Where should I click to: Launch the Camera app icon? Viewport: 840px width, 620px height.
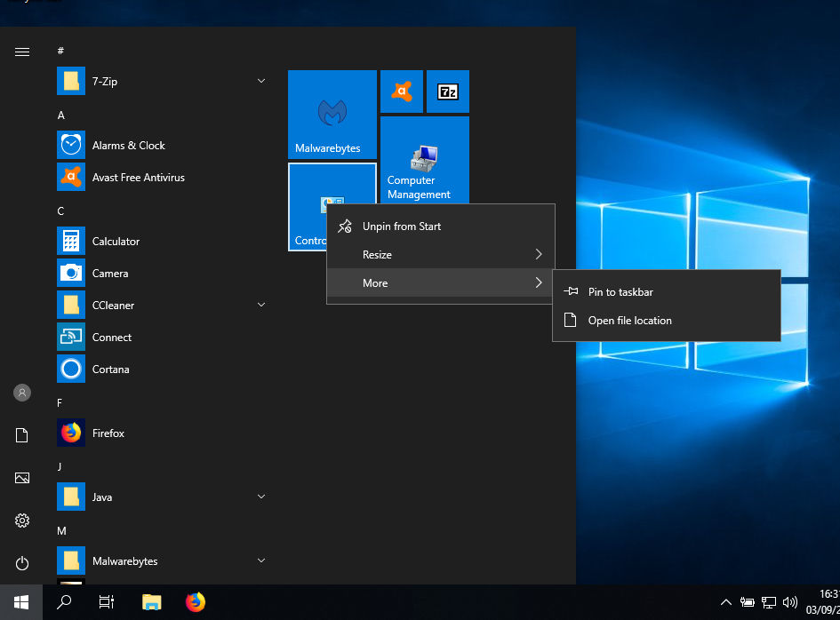[71, 273]
